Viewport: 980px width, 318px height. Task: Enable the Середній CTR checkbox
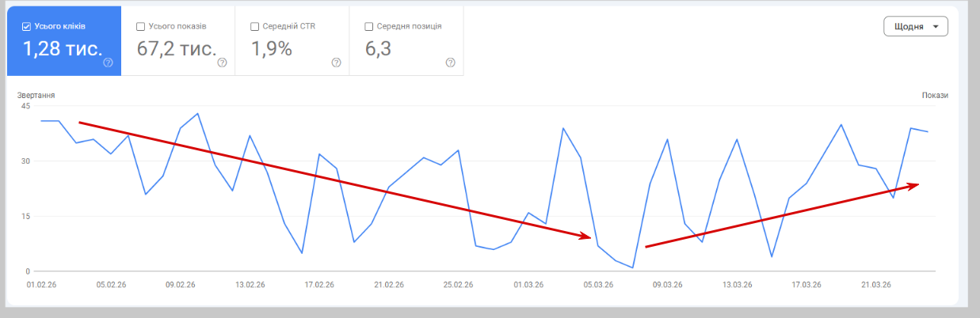pyautogui.click(x=255, y=26)
